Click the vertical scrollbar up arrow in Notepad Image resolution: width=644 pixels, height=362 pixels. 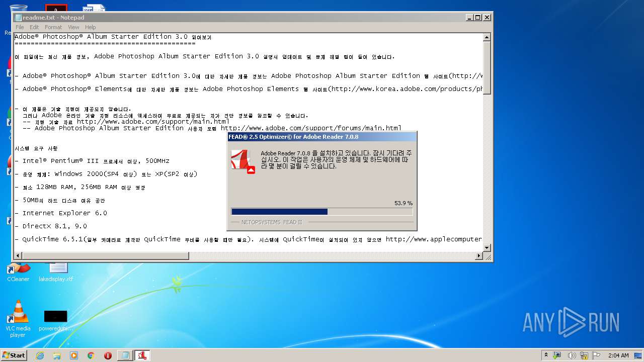[x=487, y=37]
